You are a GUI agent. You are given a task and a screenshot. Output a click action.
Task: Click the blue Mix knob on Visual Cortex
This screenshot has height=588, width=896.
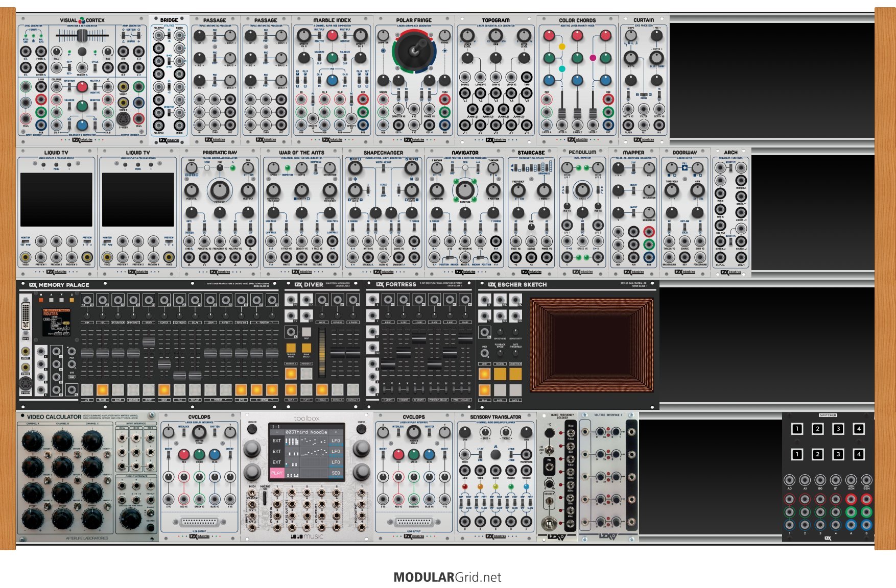[x=82, y=125]
